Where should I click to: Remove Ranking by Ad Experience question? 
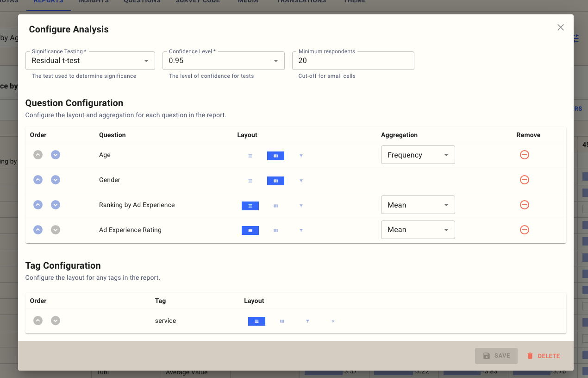click(x=524, y=205)
